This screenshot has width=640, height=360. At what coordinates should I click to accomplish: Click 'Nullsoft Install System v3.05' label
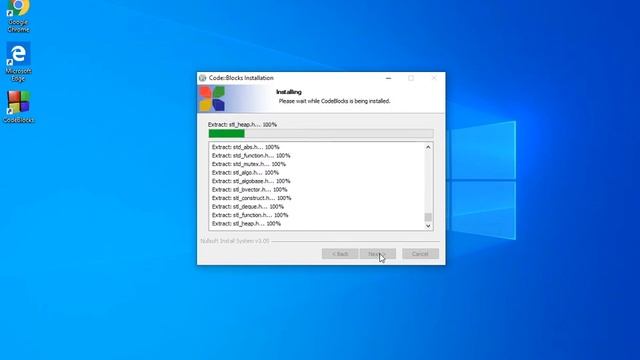pos(235,241)
